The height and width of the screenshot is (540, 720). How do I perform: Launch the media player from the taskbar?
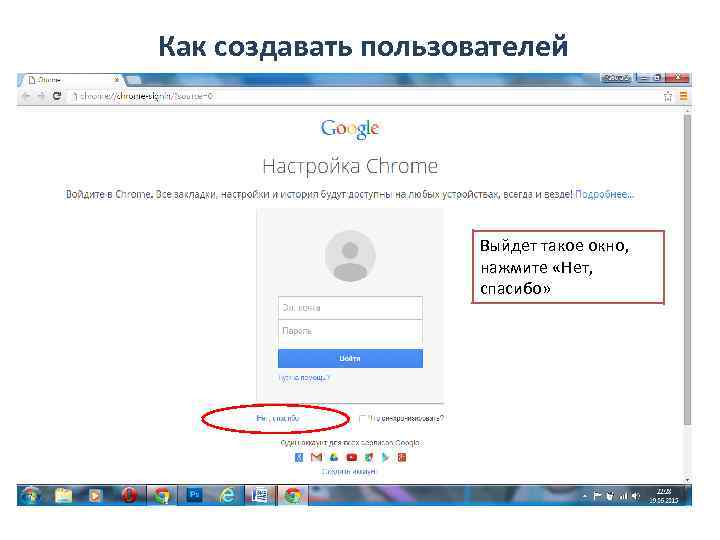(95, 496)
